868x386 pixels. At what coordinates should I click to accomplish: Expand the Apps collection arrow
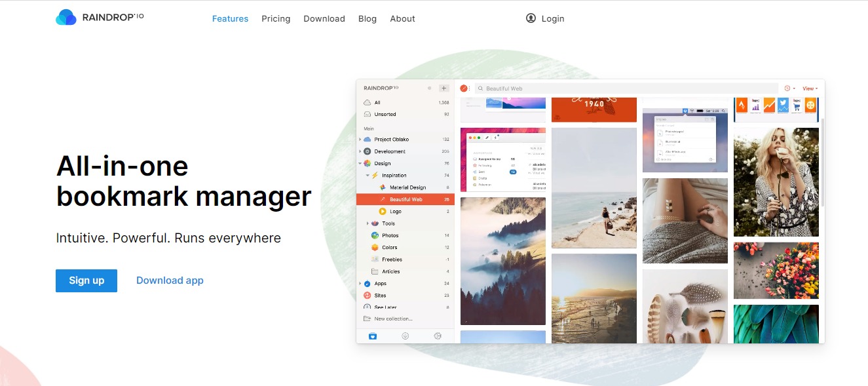360,284
